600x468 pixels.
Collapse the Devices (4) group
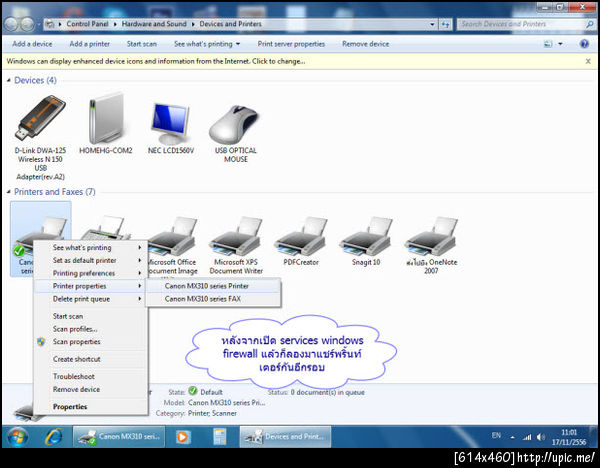pos(8,80)
